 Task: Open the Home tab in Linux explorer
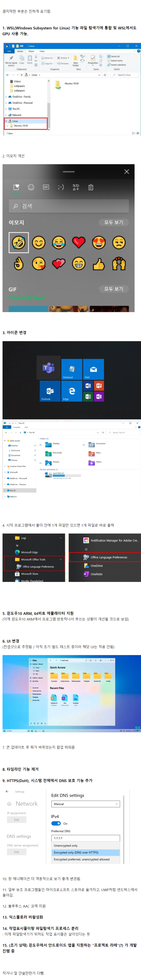[x=20, y=51]
